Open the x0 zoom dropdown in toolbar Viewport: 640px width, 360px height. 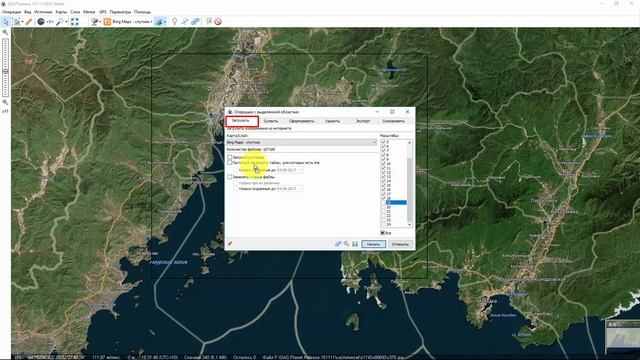click(50, 22)
